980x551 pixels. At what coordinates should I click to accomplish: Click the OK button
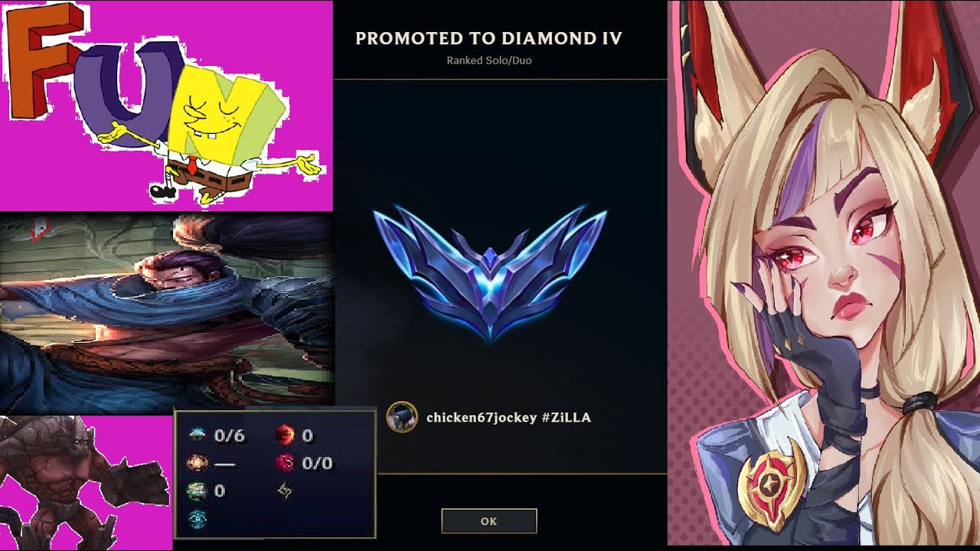click(x=488, y=521)
